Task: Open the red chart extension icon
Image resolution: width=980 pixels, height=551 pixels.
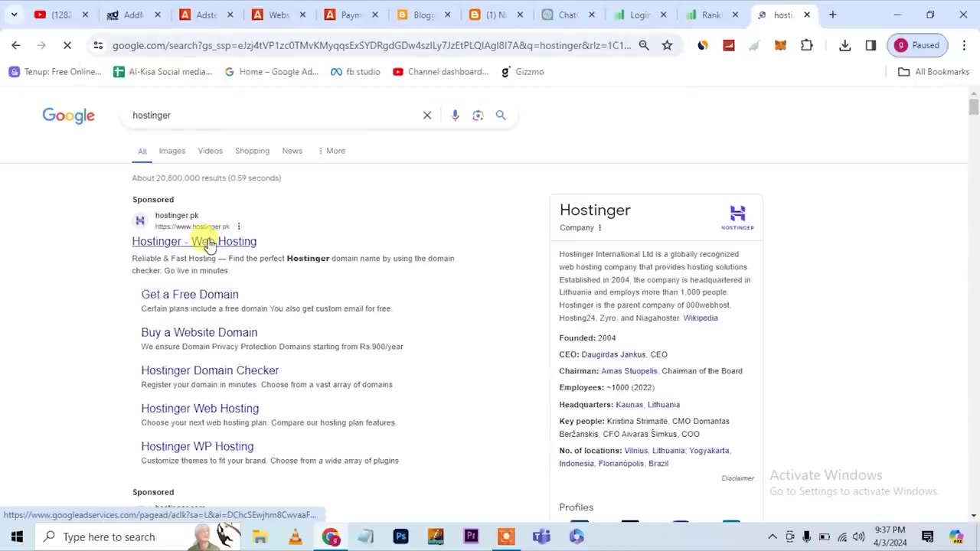Action: (729, 45)
